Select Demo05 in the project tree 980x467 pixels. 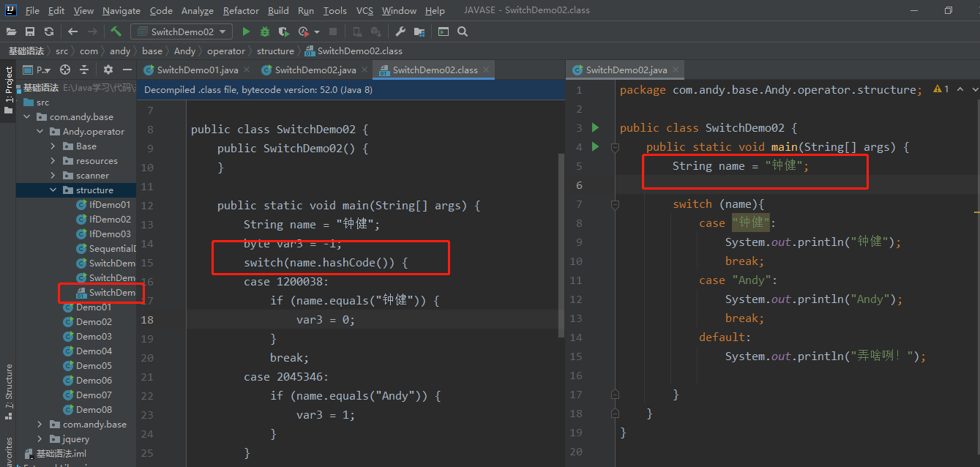(94, 366)
